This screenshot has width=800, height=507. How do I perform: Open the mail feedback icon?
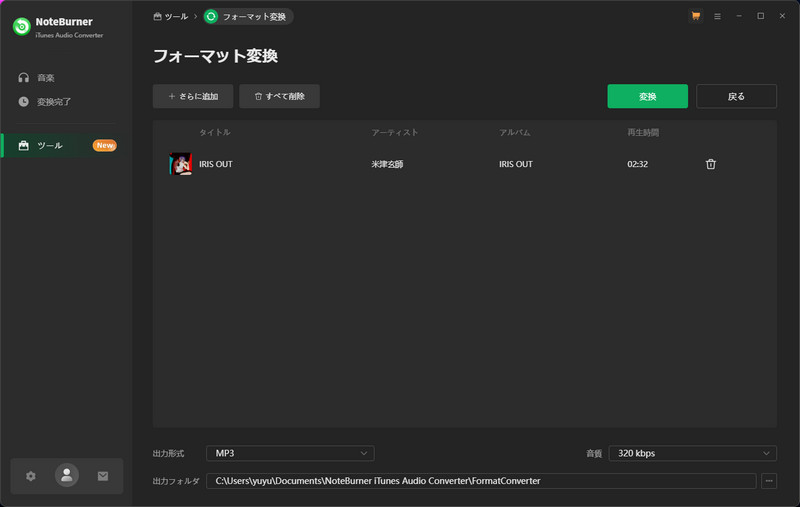coord(103,476)
